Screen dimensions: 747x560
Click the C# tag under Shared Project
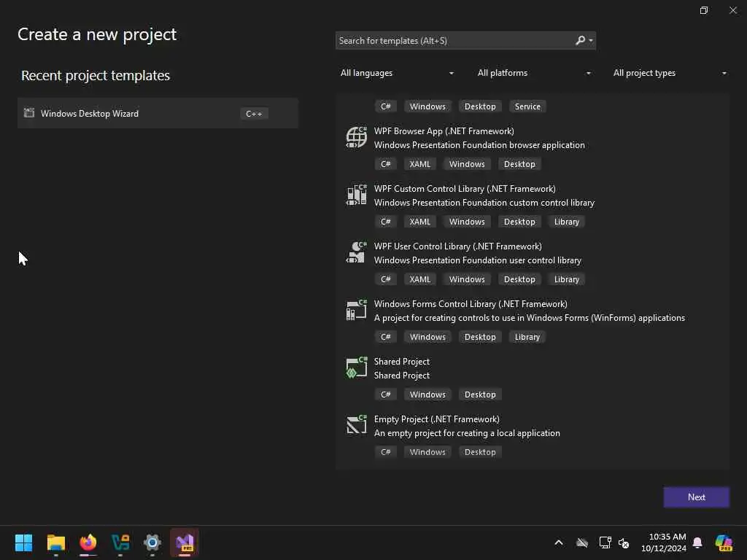[x=385, y=394]
